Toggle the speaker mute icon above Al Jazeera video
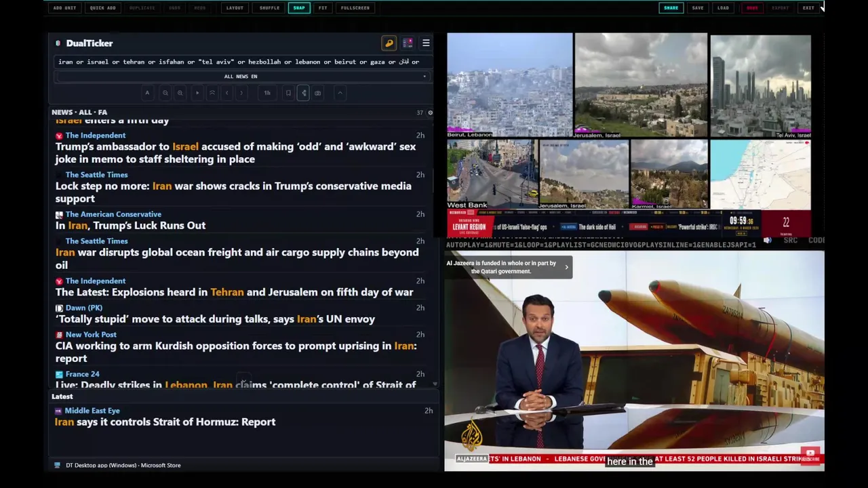868x488 pixels. (x=768, y=240)
